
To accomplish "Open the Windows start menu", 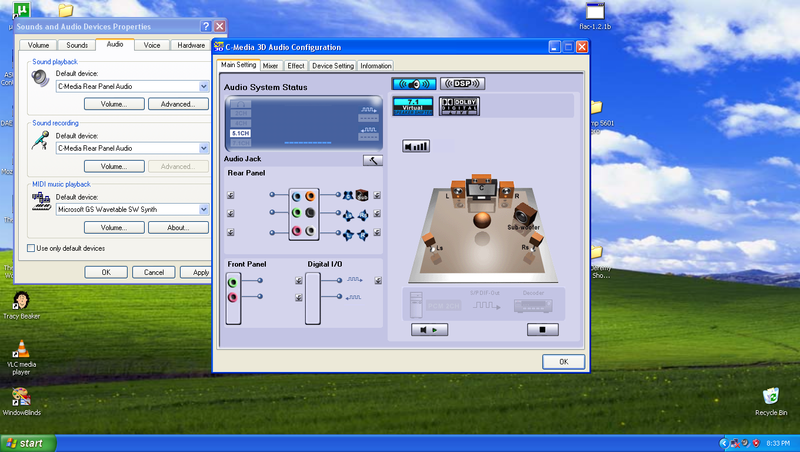I will pos(28,443).
